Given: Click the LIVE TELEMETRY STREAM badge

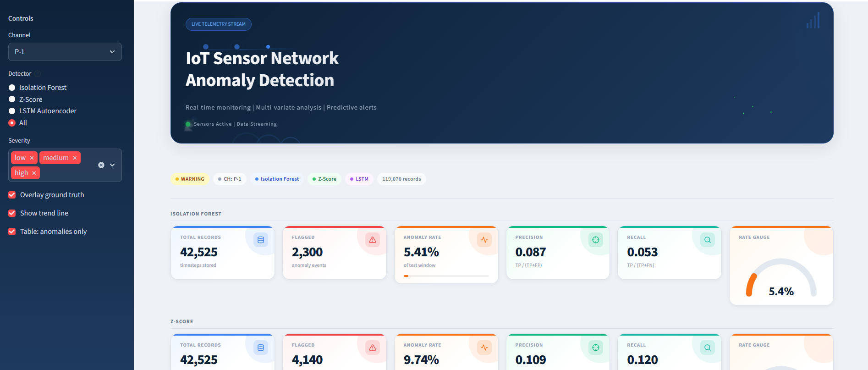Looking at the screenshot, I should point(219,24).
